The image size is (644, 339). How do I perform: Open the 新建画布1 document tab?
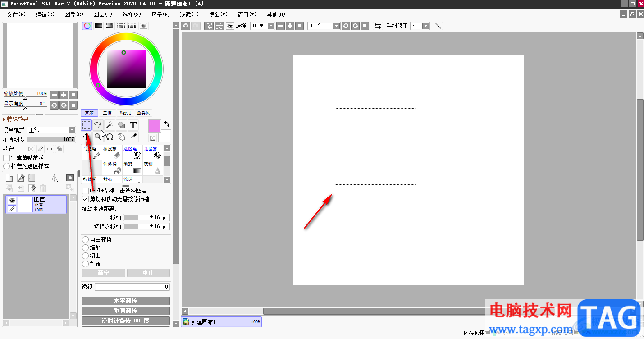point(221,322)
